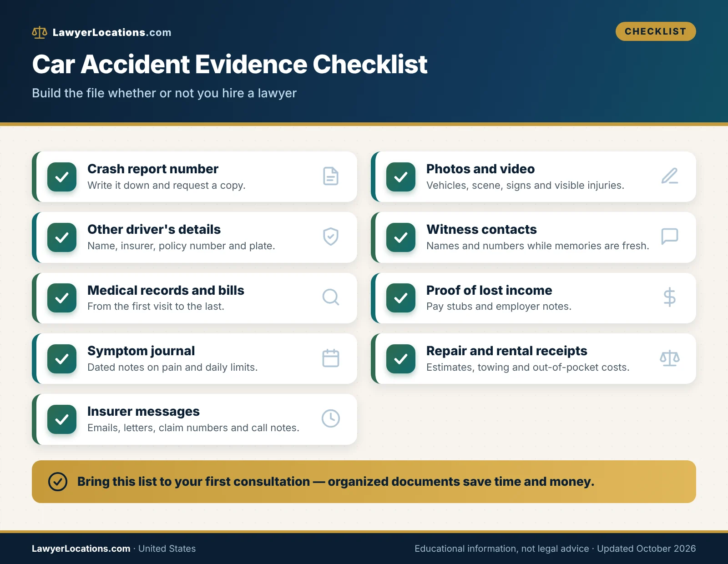Screen dimensions: 728x564
Task: Click the calendar icon on Symptom journal
Action: [x=331, y=358]
